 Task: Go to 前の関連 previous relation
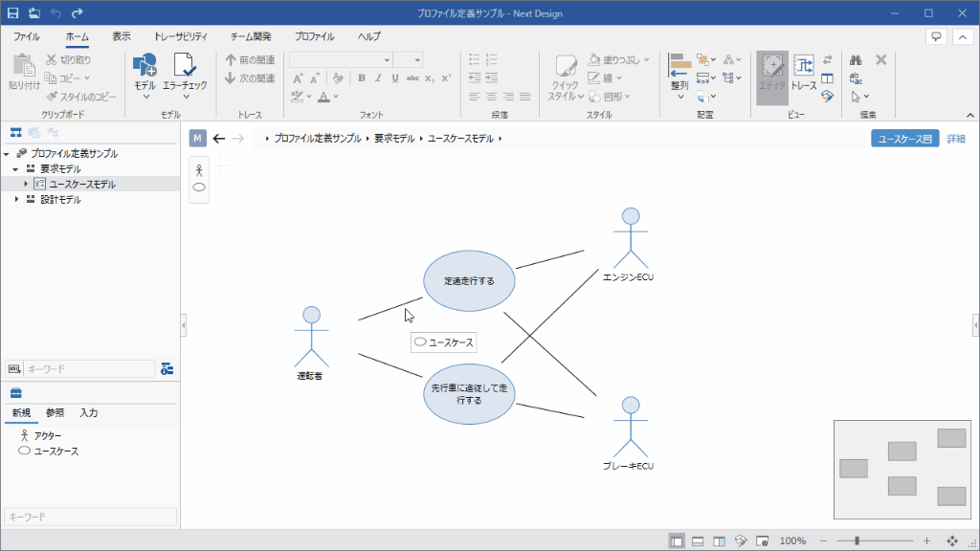[250, 60]
